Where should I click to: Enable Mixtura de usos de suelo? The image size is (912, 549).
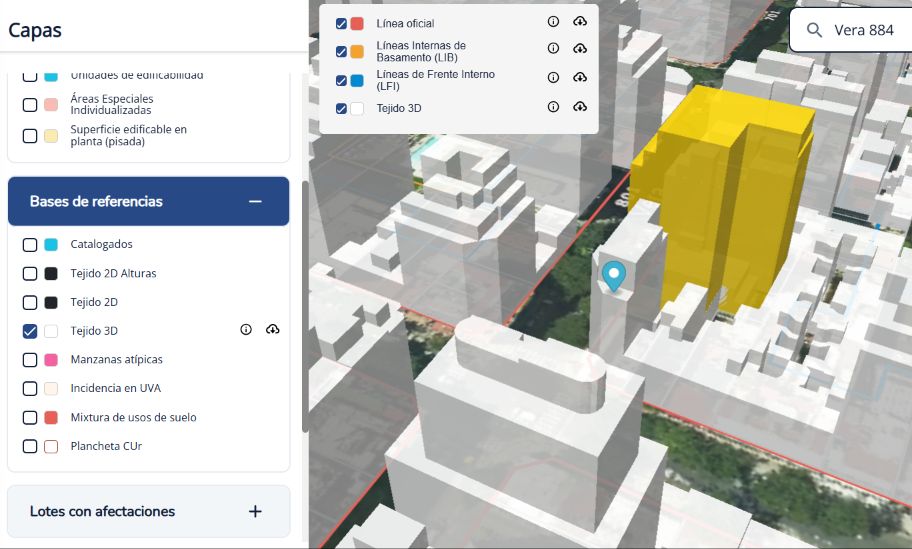(x=30, y=418)
